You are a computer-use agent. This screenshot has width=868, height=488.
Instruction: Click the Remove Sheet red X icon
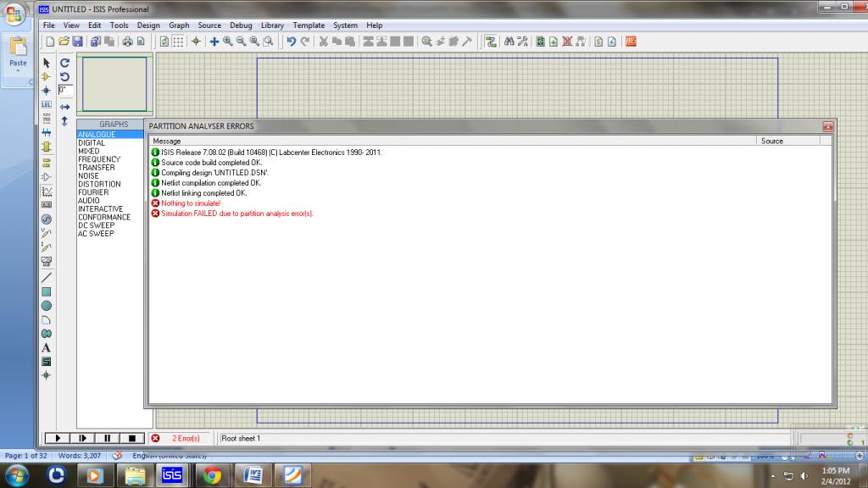point(567,42)
